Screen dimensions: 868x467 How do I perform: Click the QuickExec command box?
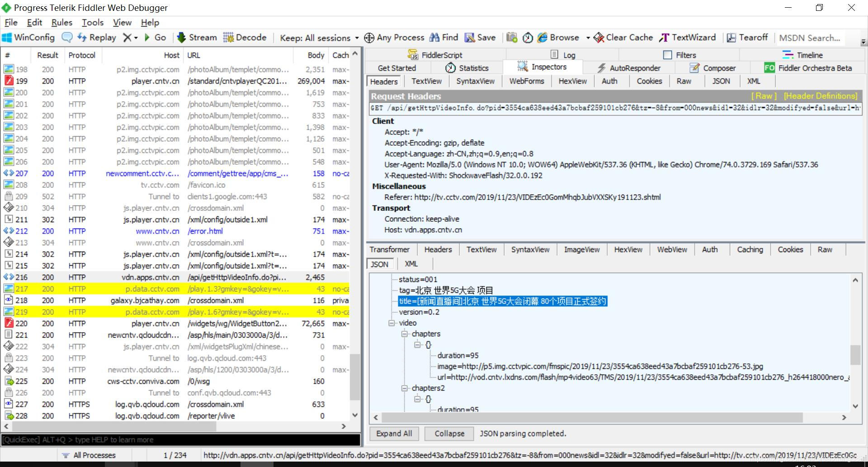pos(181,439)
